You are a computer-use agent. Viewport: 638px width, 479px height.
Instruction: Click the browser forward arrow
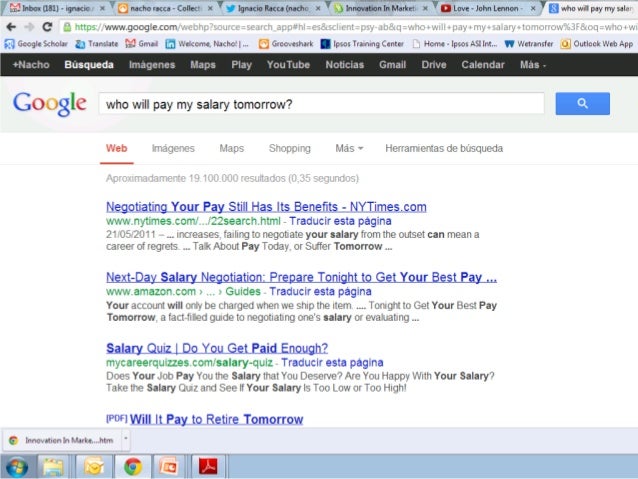pos(29,27)
